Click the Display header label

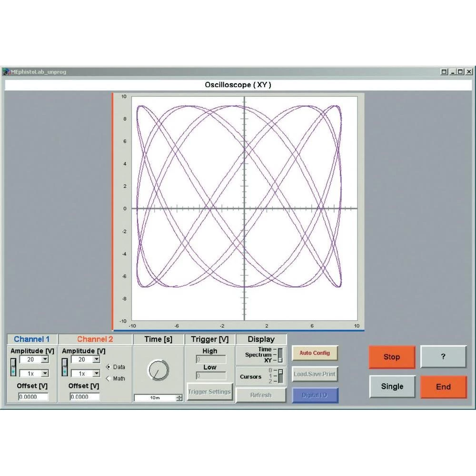pyautogui.click(x=261, y=339)
